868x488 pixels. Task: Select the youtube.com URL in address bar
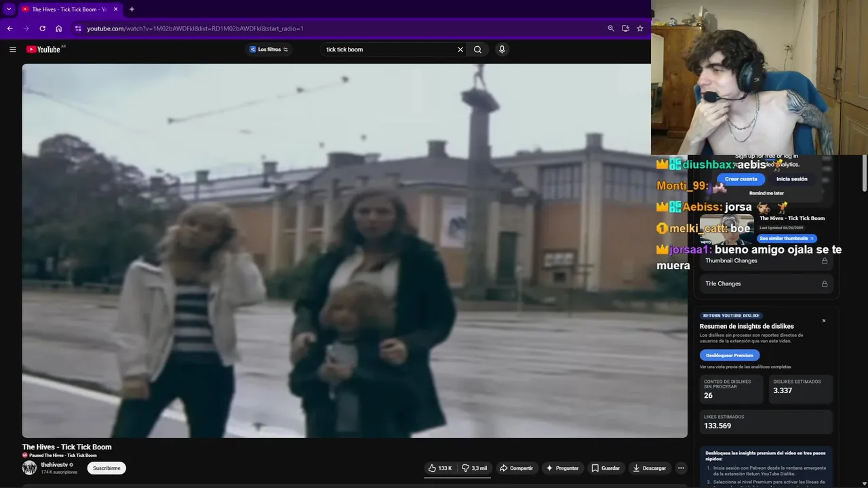(195, 28)
